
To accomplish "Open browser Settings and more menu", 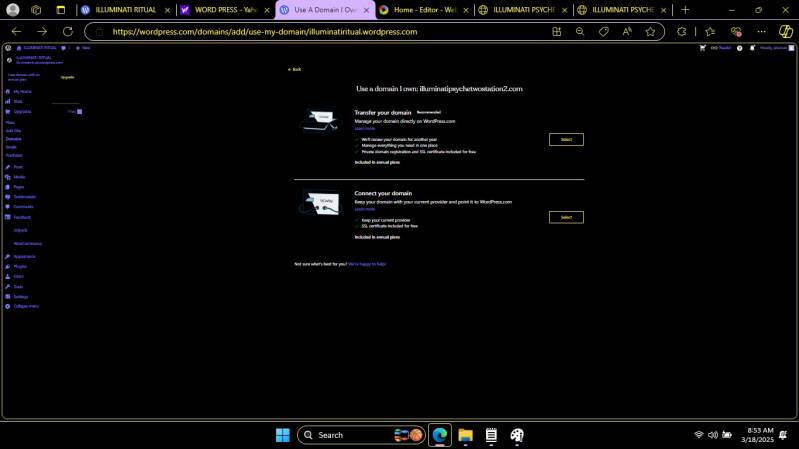I will pos(761,32).
